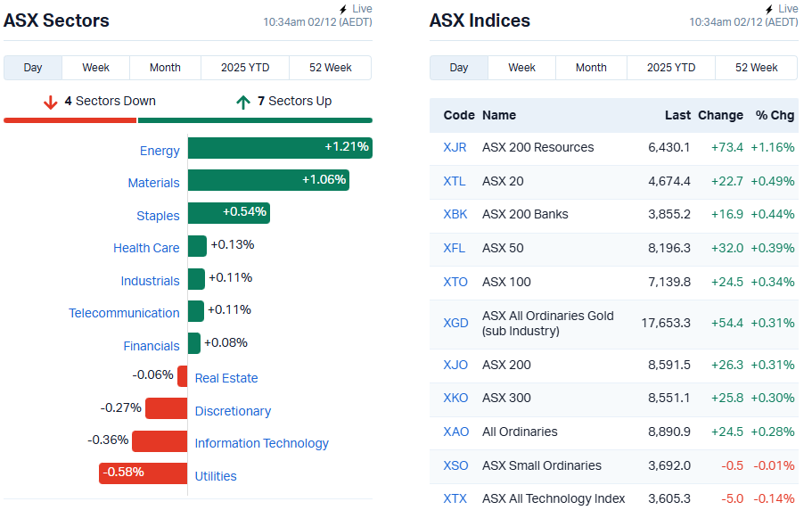Open the XAO index code link

[x=456, y=432]
